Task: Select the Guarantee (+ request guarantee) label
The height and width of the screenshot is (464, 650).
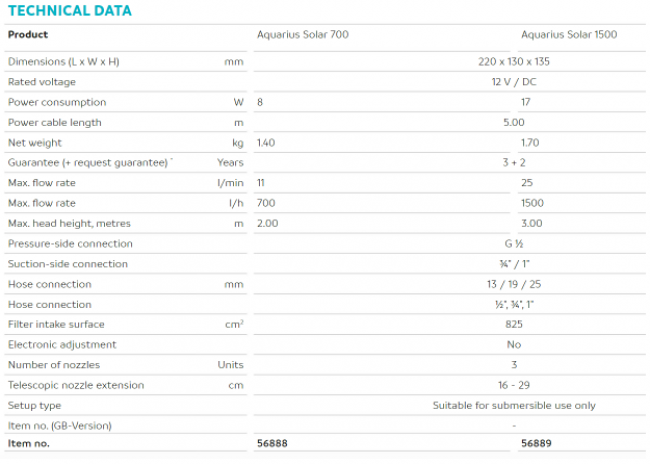Action: 90,163
